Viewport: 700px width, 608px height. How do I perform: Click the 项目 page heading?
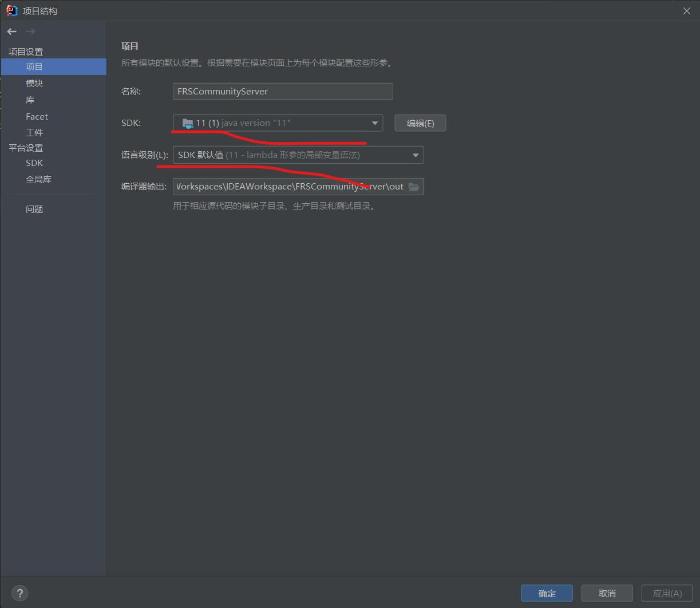point(130,46)
